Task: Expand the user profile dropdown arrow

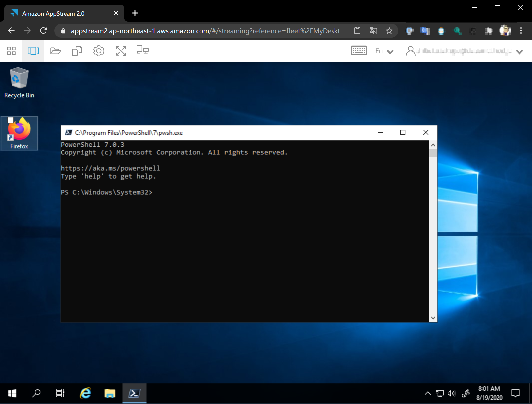Action: click(519, 52)
